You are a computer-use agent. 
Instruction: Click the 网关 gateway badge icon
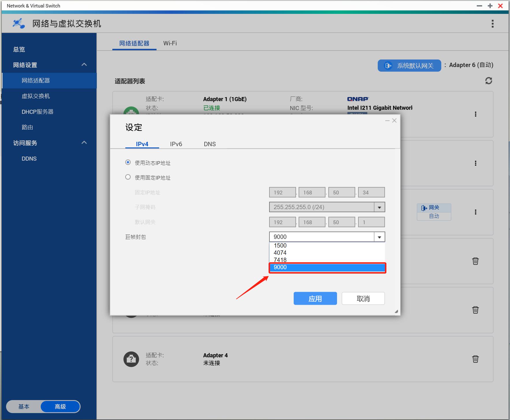point(424,208)
